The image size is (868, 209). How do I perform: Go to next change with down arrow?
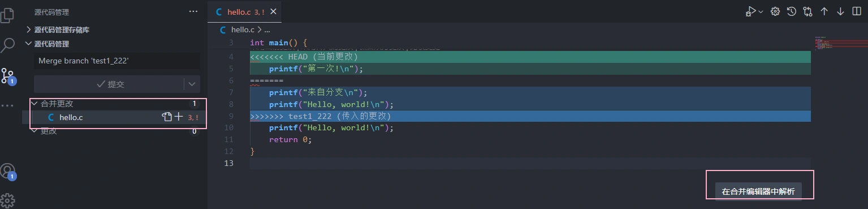click(840, 11)
